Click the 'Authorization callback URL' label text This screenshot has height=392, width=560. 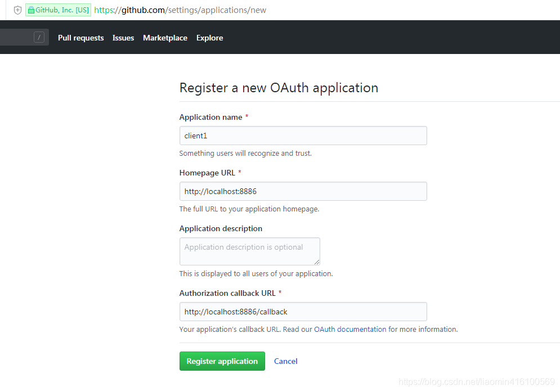tap(227, 293)
